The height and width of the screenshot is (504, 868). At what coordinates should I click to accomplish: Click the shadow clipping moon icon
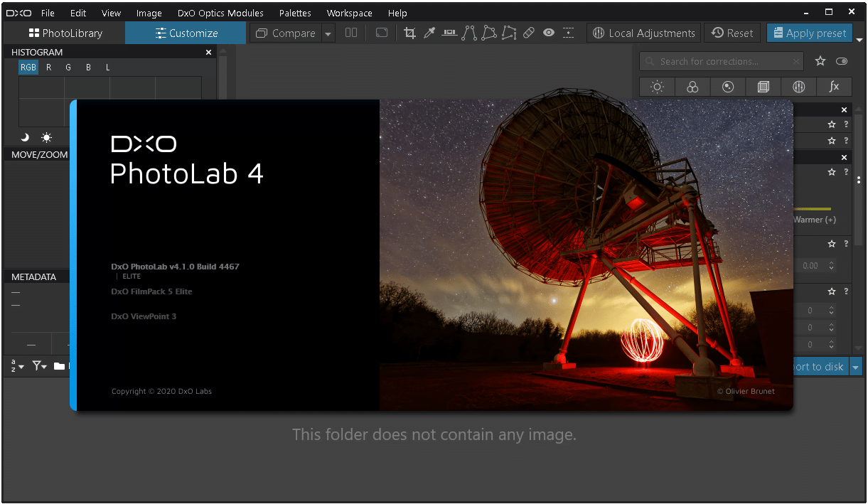(25, 137)
